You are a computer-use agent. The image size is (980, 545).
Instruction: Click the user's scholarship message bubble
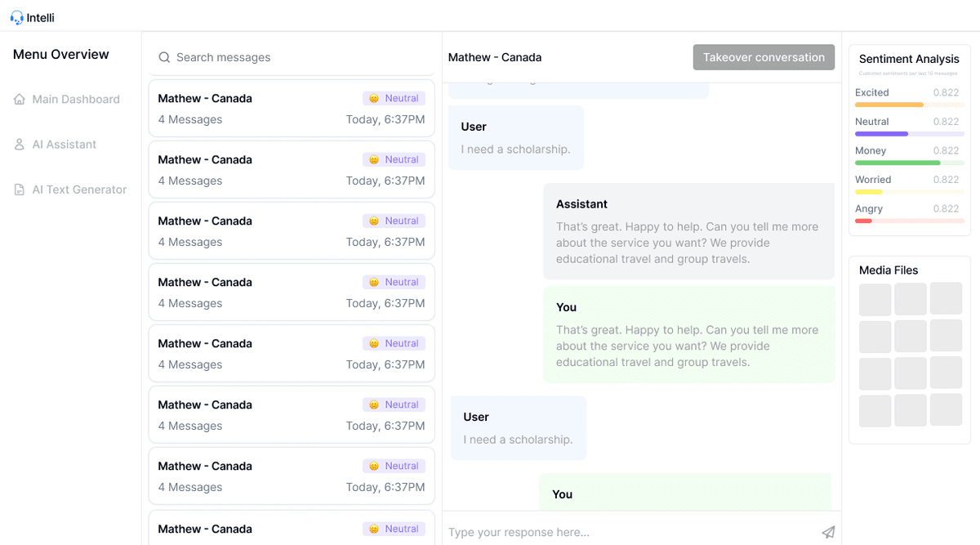point(516,137)
